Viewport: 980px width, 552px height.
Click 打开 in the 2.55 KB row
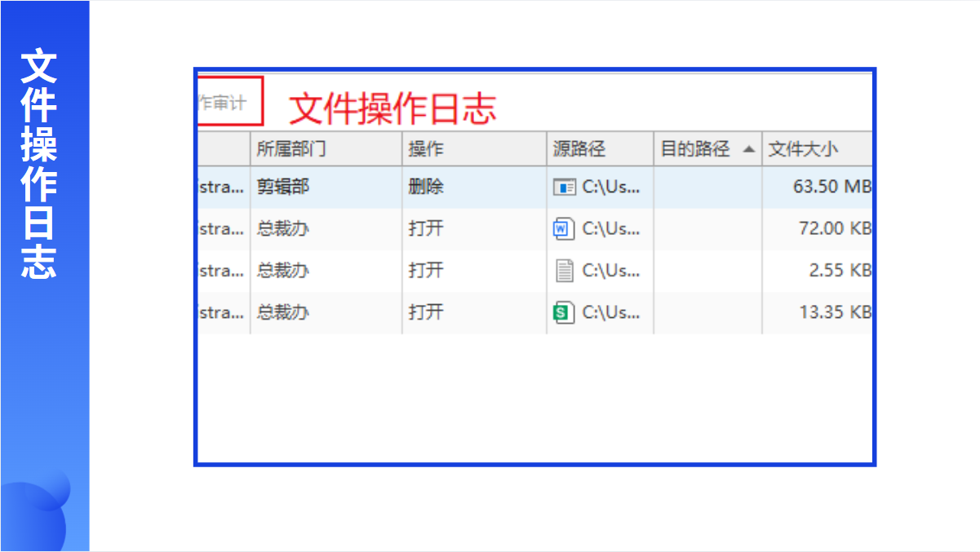[426, 271]
